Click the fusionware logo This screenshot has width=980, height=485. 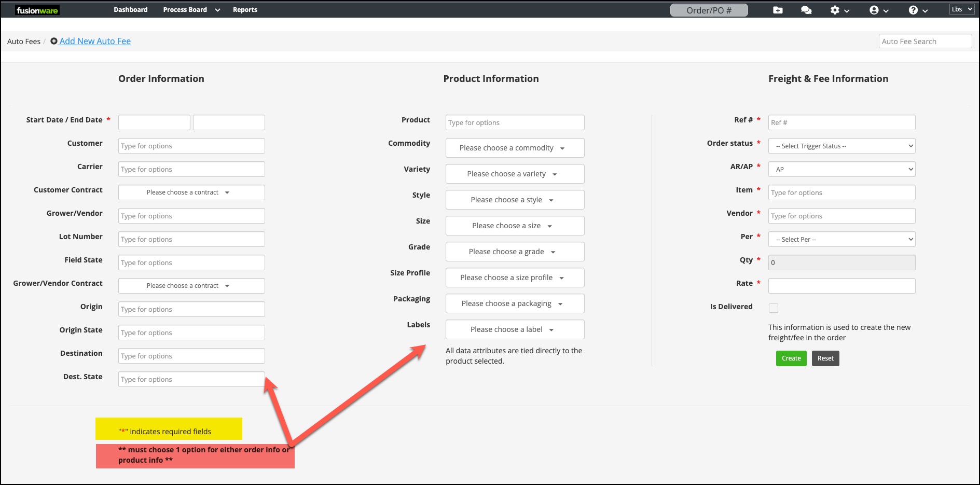tap(37, 9)
